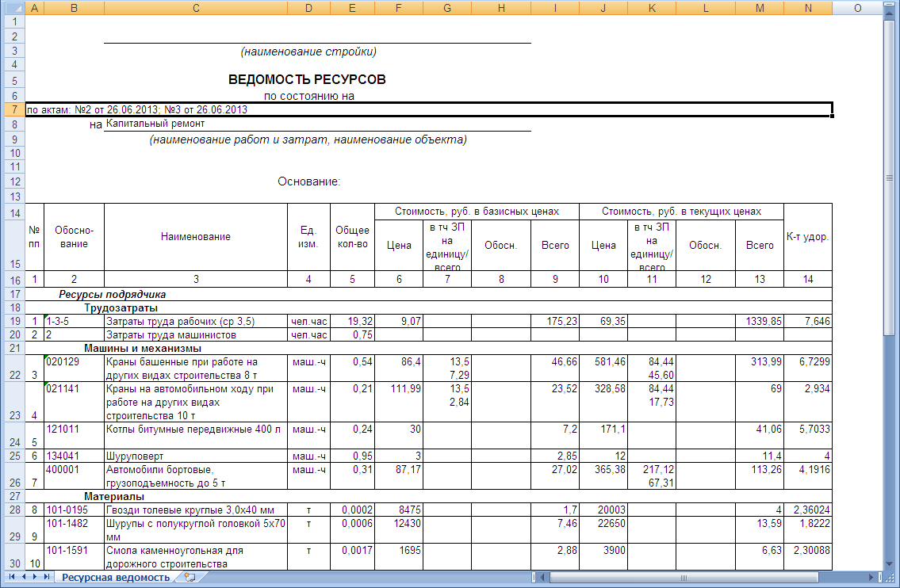Image resolution: width=900 pixels, height=588 pixels.
Task: Select the coefficient cell 7,646
Action: (x=807, y=321)
